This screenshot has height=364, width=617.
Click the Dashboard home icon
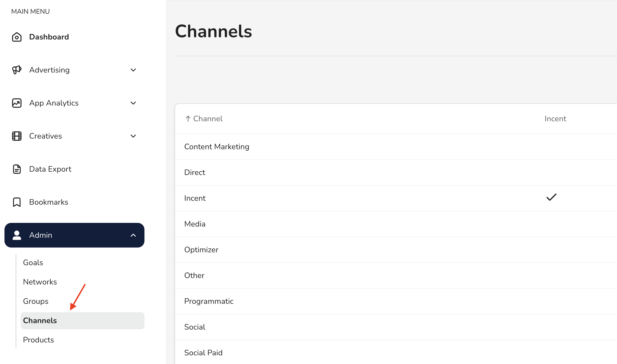pyautogui.click(x=17, y=37)
